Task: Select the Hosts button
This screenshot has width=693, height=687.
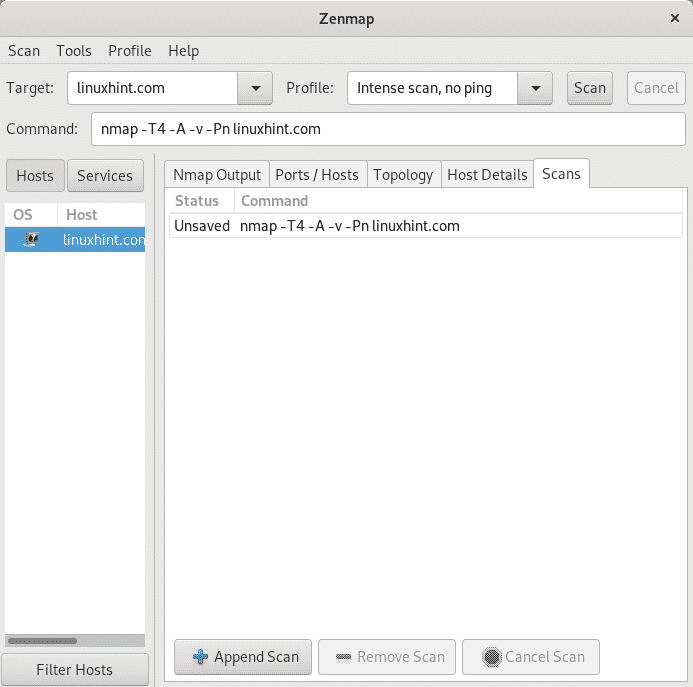Action: click(x=35, y=176)
